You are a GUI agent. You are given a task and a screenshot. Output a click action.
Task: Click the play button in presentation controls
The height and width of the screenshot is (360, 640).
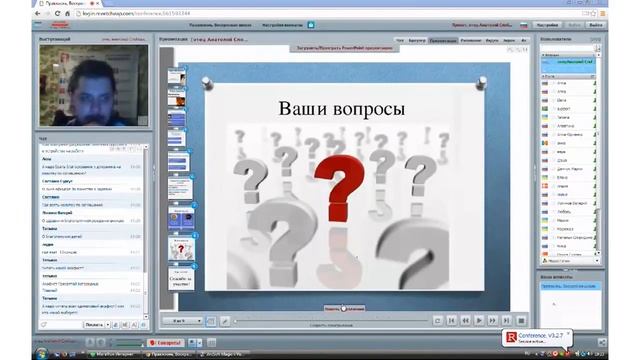click(x=479, y=321)
